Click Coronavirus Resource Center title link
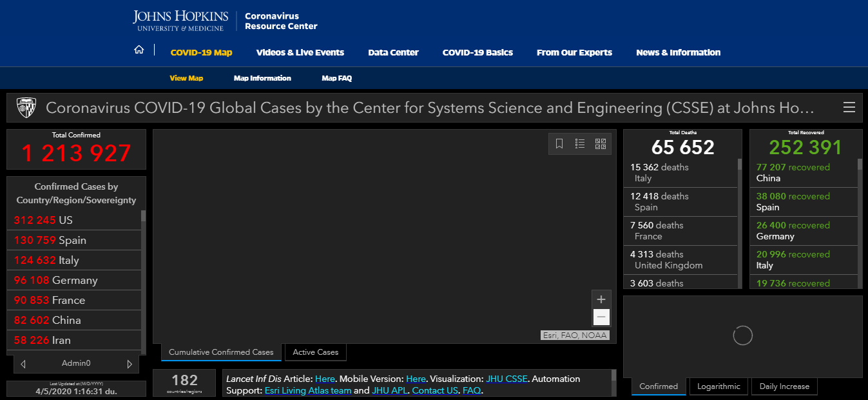The height and width of the screenshot is (400, 868). point(281,21)
